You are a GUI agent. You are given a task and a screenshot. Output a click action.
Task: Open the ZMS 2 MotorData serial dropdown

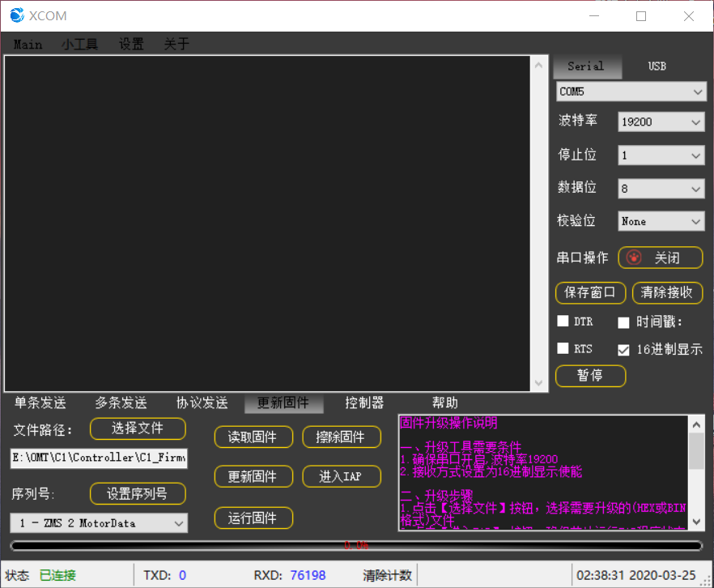point(99,523)
